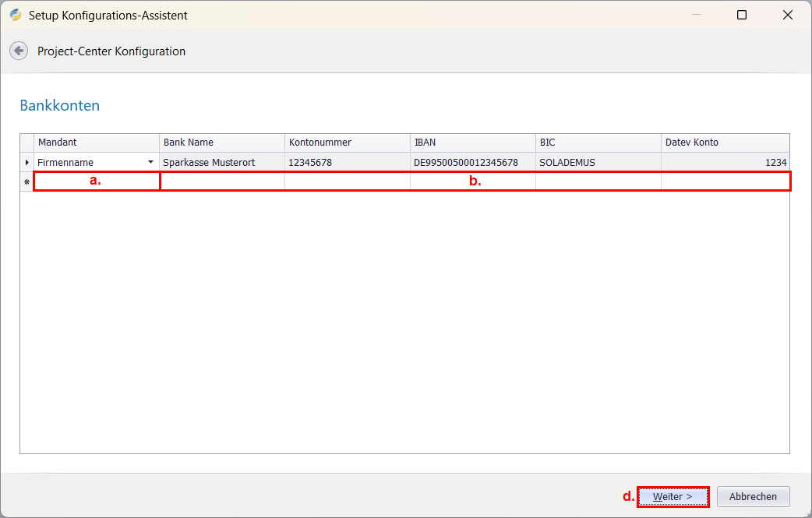Click the new row asterisk marker
This screenshot has width=812, height=518.
(27, 181)
